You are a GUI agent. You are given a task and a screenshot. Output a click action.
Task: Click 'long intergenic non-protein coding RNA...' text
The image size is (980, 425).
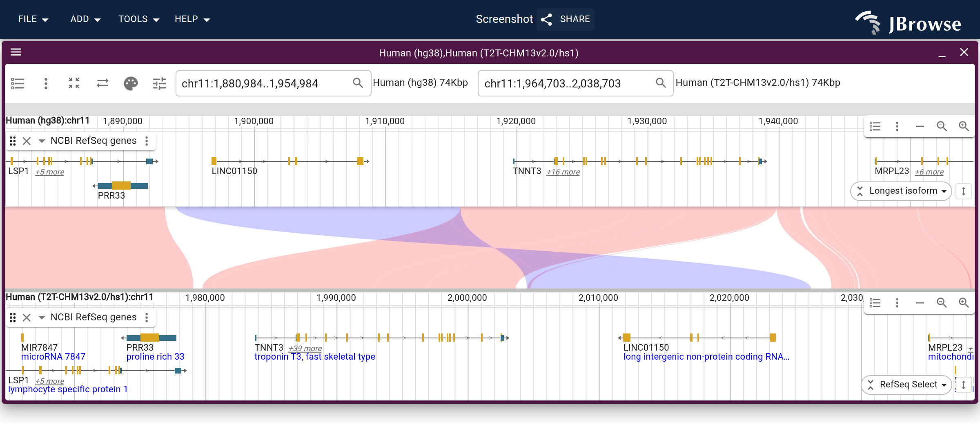click(x=706, y=357)
